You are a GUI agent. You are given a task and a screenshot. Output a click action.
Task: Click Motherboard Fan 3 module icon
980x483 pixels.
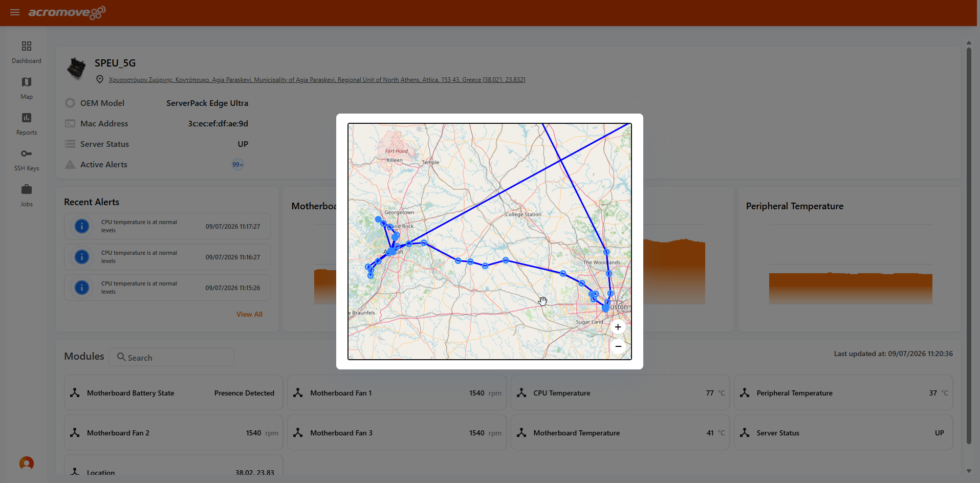coord(298,432)
